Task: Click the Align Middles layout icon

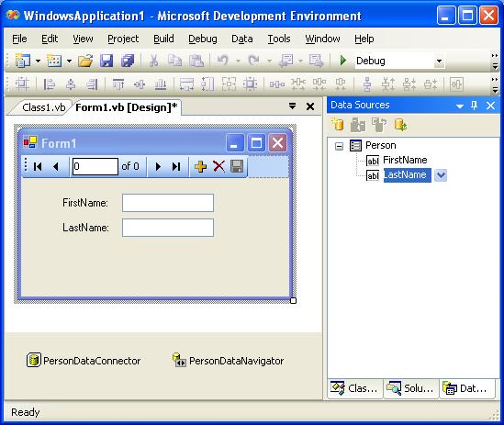Action: point(140,84)
